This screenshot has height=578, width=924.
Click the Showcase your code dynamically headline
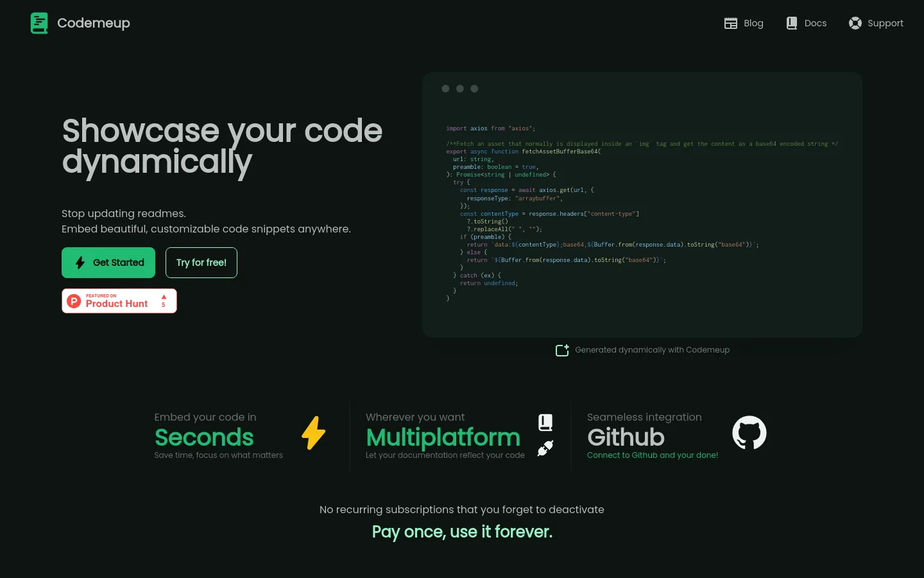[x=222, y=146]
